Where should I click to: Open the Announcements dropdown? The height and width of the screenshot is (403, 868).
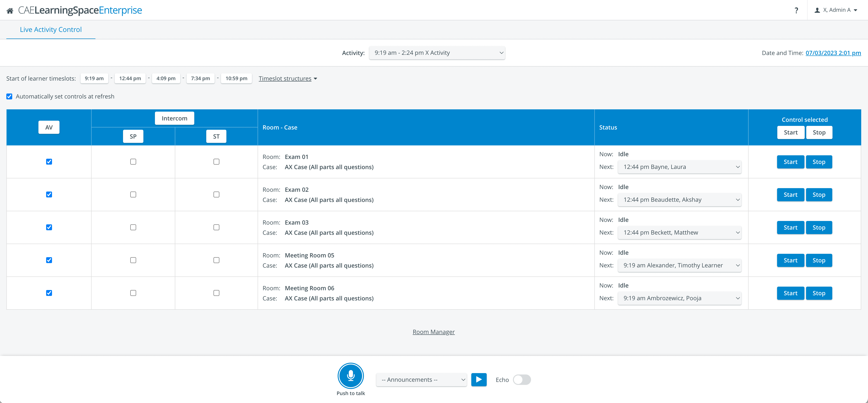pos(421,380)
